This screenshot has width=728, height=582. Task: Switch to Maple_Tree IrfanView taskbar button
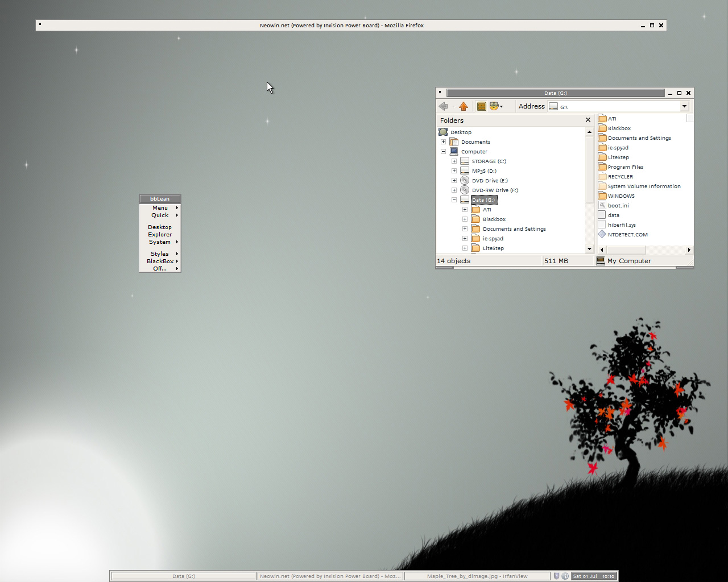coord(477,576)
